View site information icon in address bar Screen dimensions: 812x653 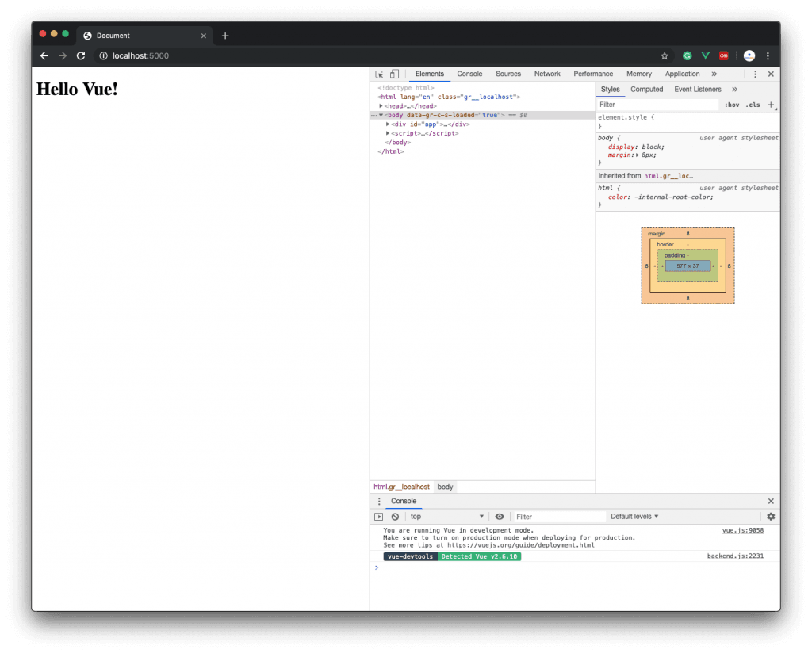coord(104,56)
